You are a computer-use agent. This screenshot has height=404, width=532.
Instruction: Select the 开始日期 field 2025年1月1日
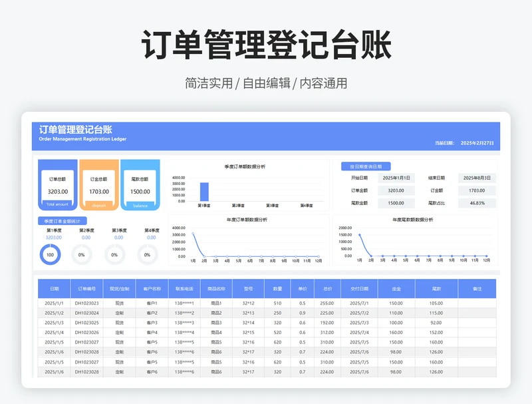pos(396,178)
